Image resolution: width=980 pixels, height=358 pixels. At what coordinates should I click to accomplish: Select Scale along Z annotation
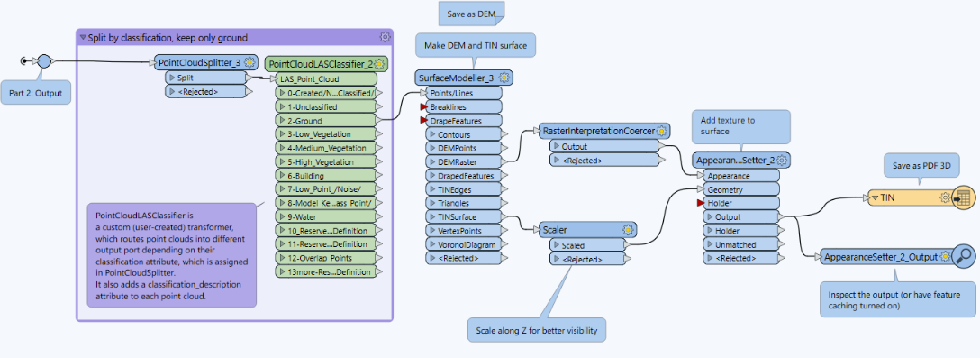coord(537,330)
